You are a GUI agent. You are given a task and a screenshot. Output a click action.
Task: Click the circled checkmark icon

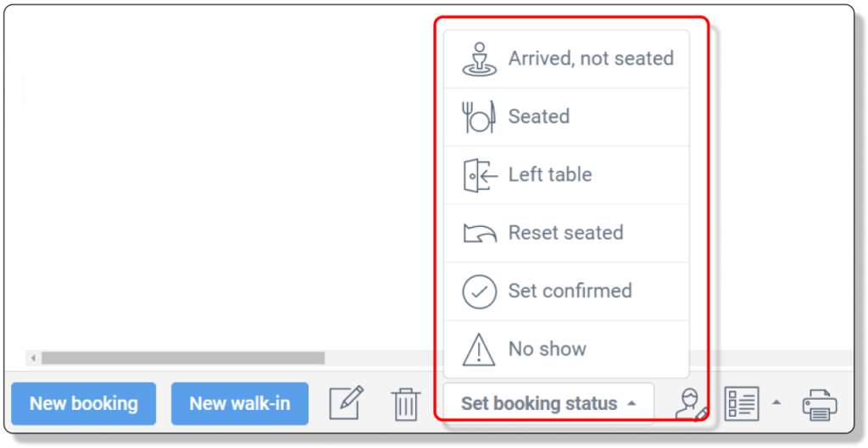pyautogui.click(x=480, y=291)
